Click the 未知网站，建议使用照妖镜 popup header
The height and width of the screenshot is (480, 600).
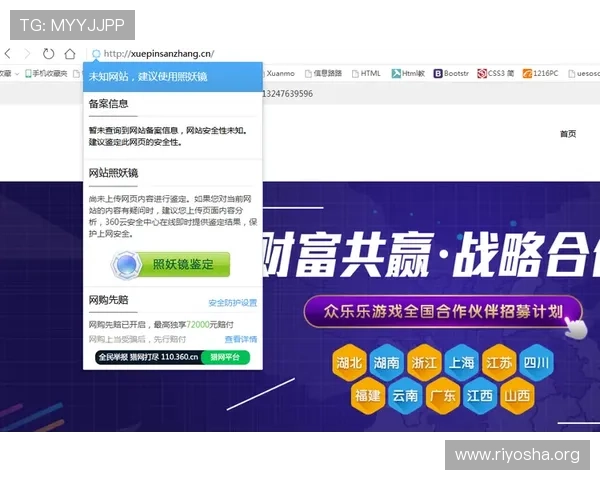[173, 77]
